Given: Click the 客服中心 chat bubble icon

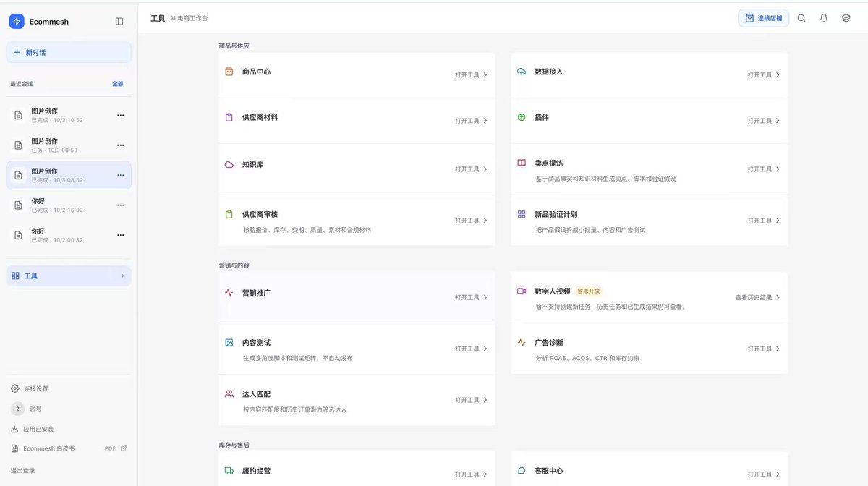Looking at the screenshot, I should (522, 471).
